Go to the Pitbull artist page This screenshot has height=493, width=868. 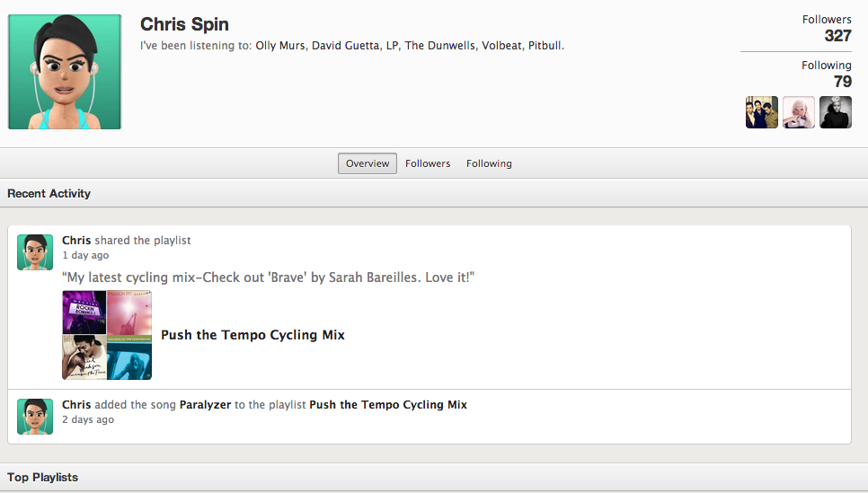[x=545, y=46]
